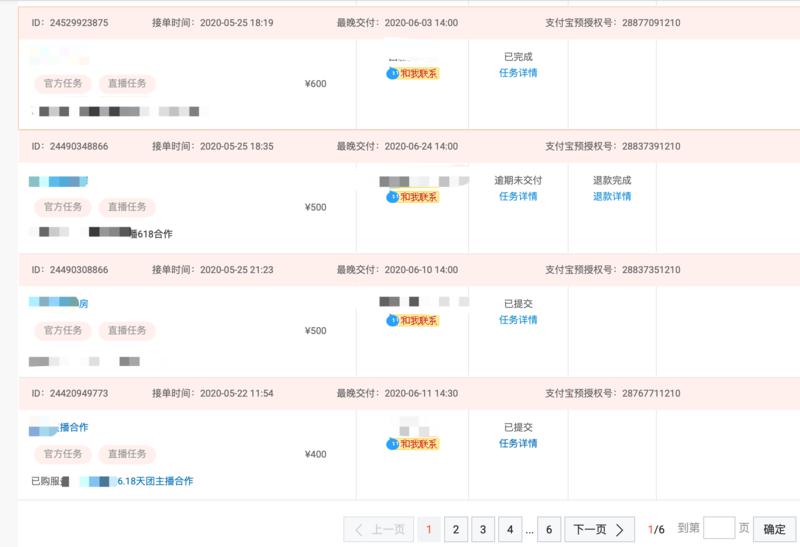Screen dimensions: 800x547
Task: Click the 直播任务 tag on the ¥600 order
Action: [x=127, y=83]
